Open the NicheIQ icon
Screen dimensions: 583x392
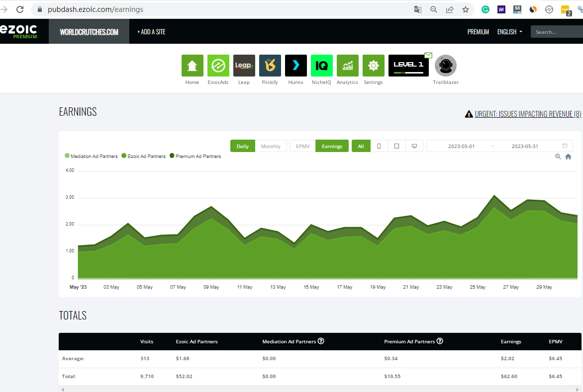322,66
